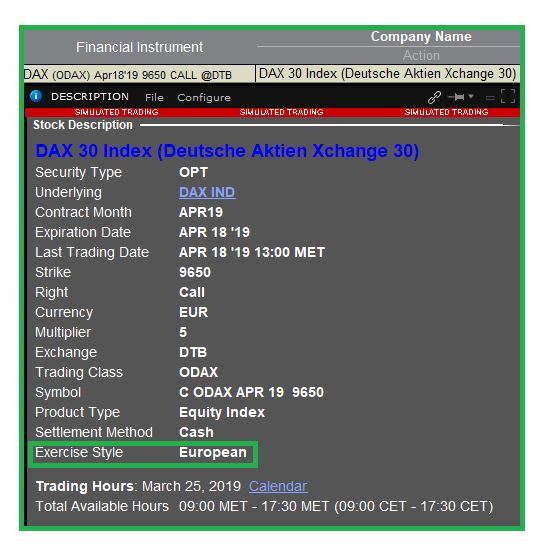Click the symbol C ODAX APR 19 9650
This screenshot has height=557, width=542.
coord(251,393)
